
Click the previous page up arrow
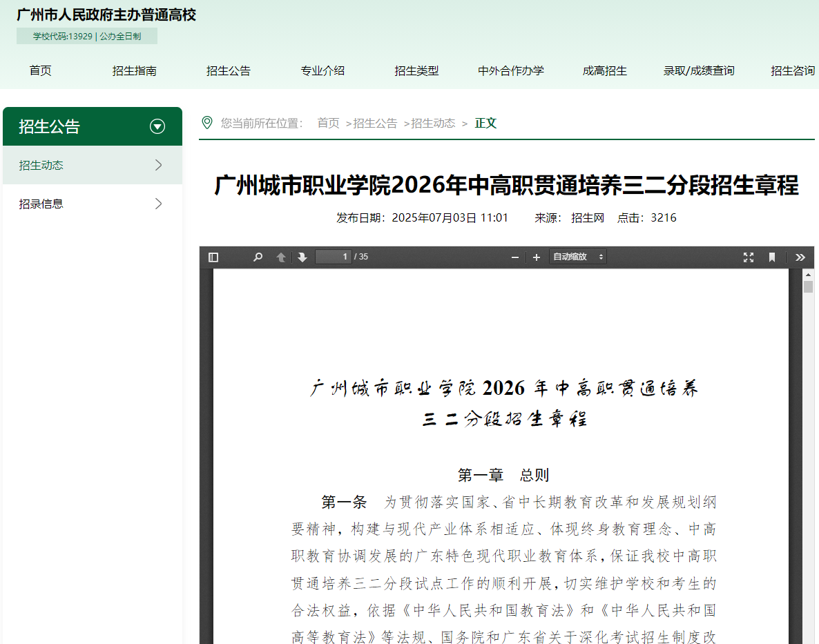coord(280,256)
